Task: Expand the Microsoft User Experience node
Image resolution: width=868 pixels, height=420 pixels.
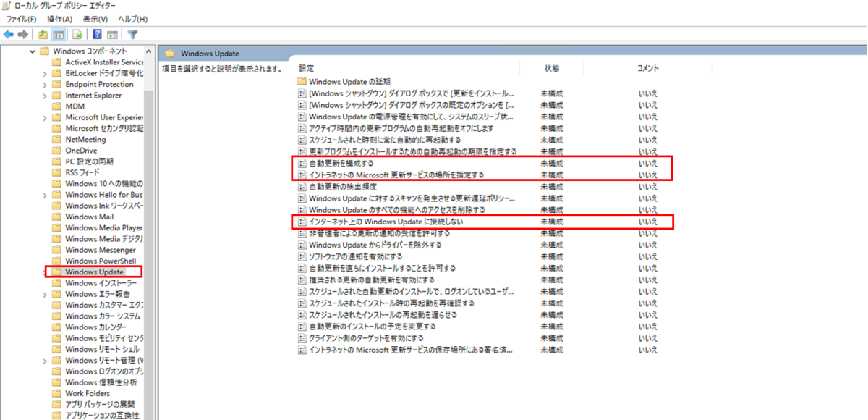Action: [x=45, y=117]
